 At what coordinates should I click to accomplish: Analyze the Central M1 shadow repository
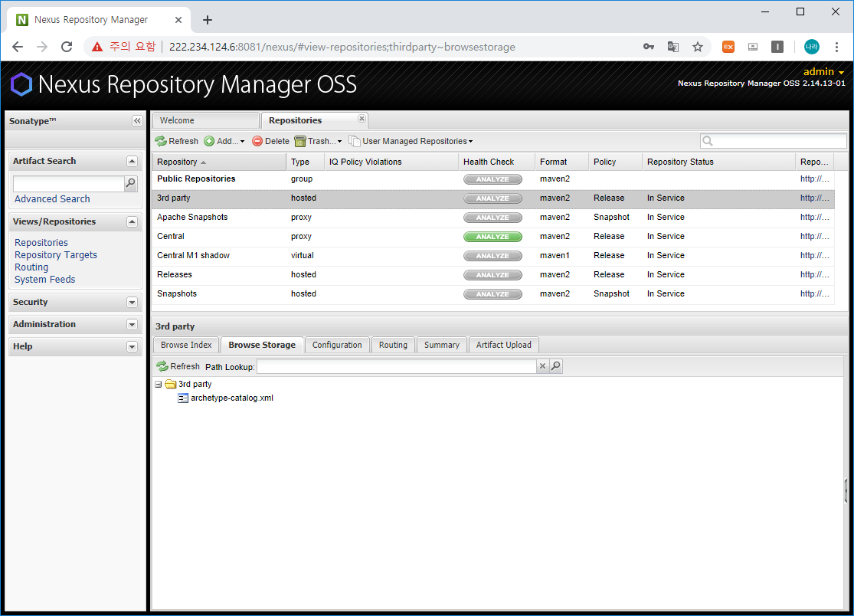492,255
